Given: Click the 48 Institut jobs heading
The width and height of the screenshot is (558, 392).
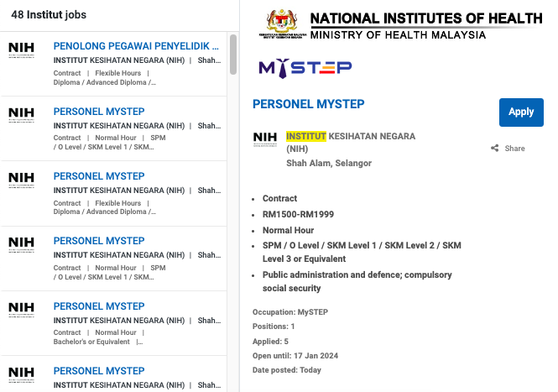Looking at the screenshot, I should click(43, 15).
